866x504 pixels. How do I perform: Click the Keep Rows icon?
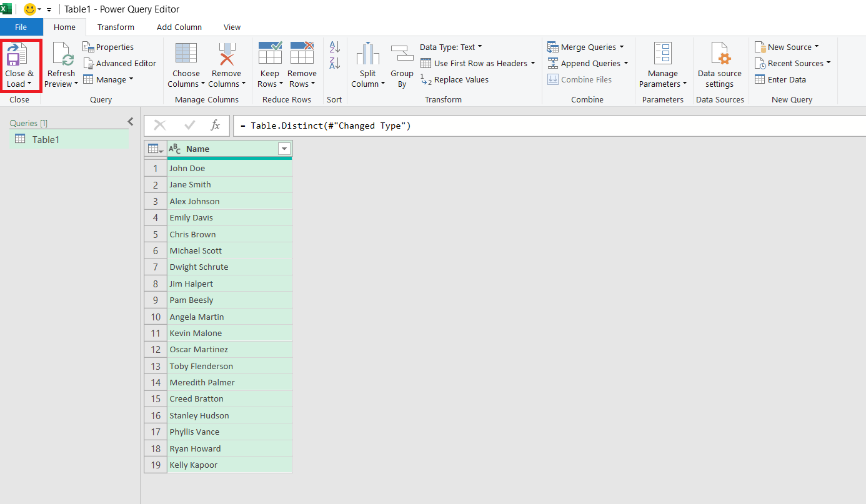(270, 53)
